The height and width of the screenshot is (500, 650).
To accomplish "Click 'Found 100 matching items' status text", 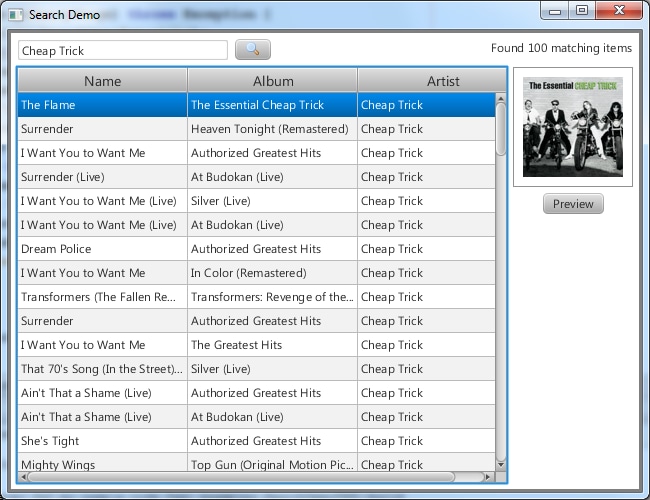I will tap(561, 48).
